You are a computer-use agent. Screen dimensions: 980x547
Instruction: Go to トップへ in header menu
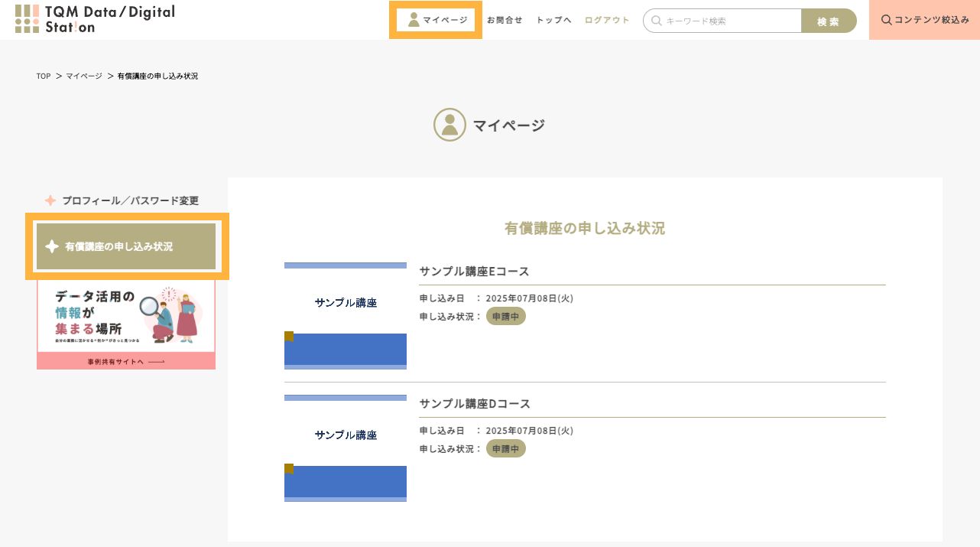tap(553, 20)
